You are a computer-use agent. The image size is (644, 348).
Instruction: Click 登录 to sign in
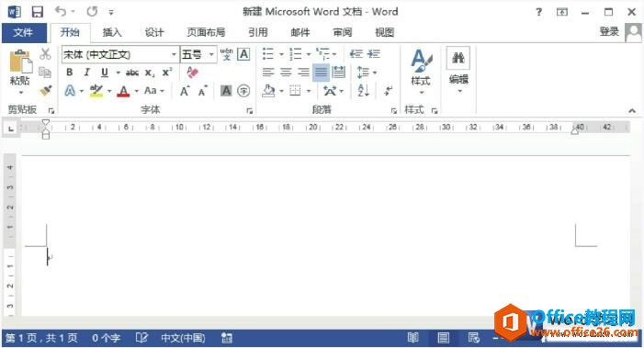click(x=609, y=31)
